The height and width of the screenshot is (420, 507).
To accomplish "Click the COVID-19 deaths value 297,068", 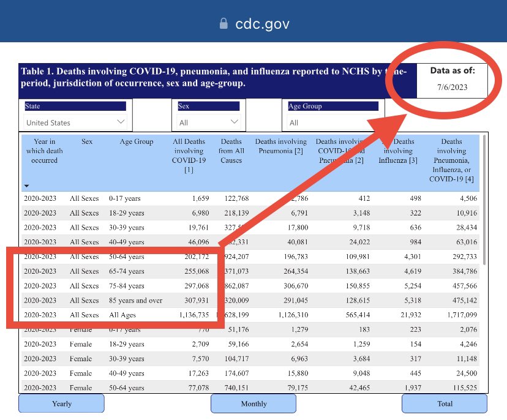I will (197, 286).
